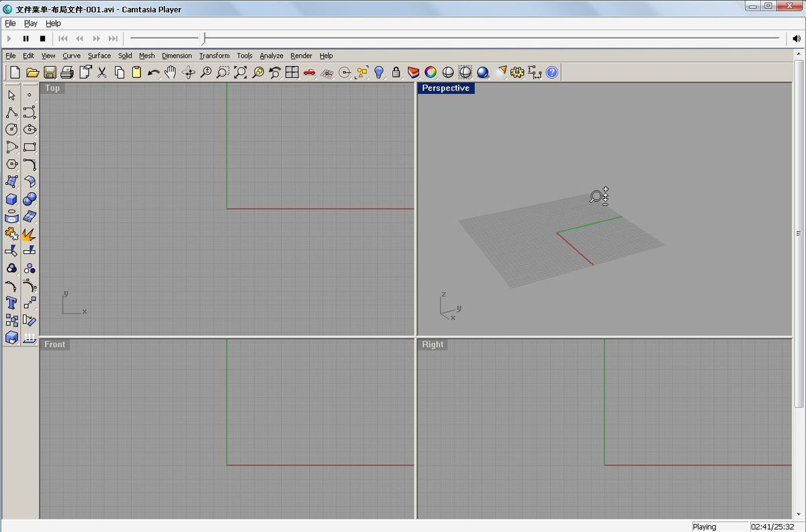Click the blue Render sphere icon

click(482, 73)
